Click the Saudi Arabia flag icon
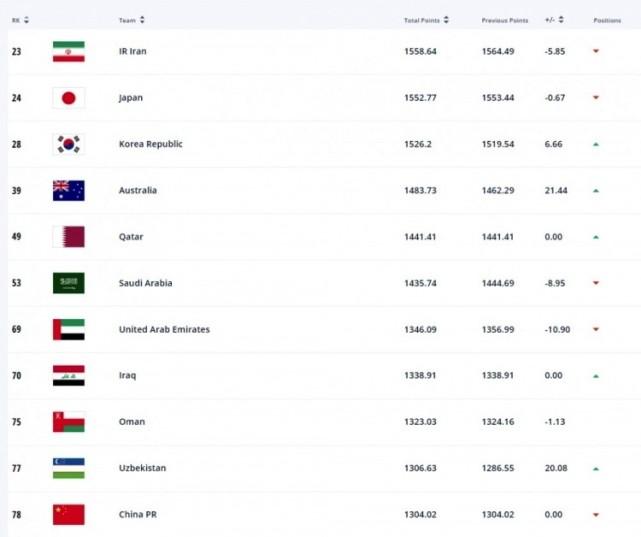The height and width of the screenshot is (537, 641). click(x=68, y=283)
